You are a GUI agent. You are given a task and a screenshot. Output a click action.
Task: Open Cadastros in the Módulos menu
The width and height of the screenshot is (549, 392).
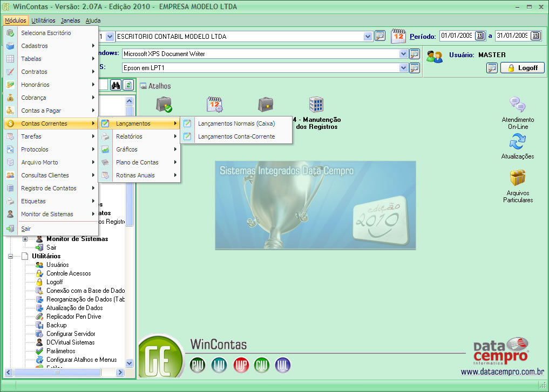[51, 46]
